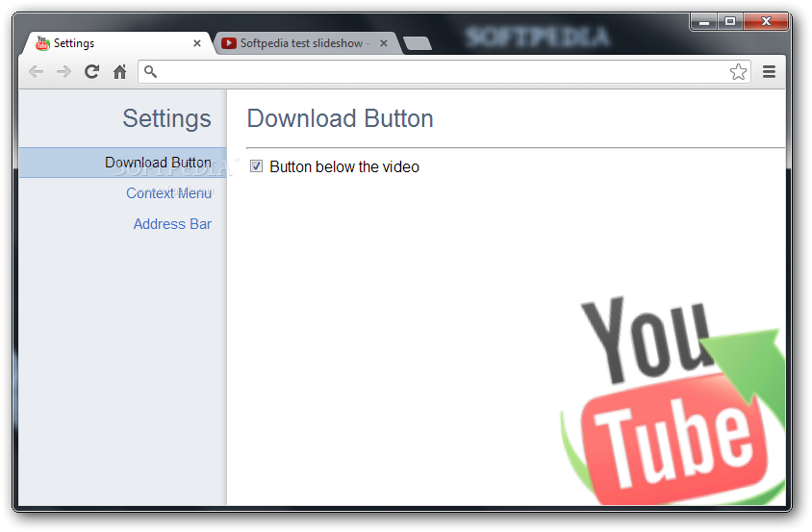Open the Address Bar settings section

click(x=172, y=224)
